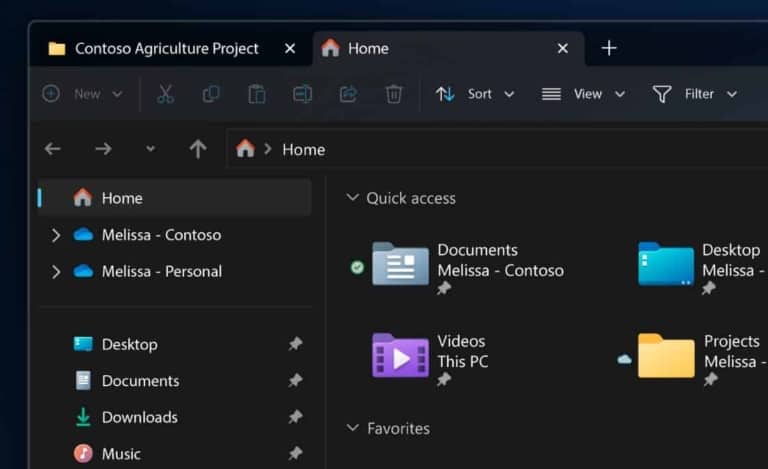Unpin Downloads using its sidebar pin
Screen dimensions: 768x469
pos(295,417)
